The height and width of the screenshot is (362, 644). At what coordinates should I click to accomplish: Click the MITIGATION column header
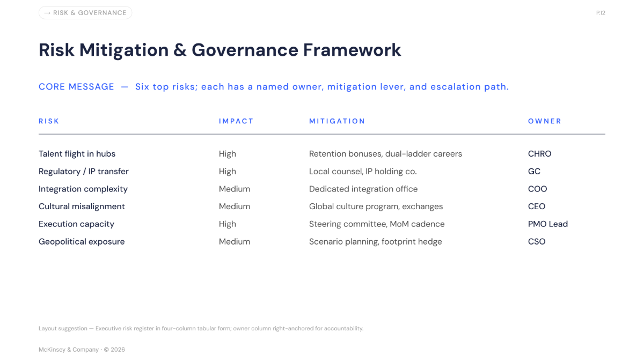(337, 121)
